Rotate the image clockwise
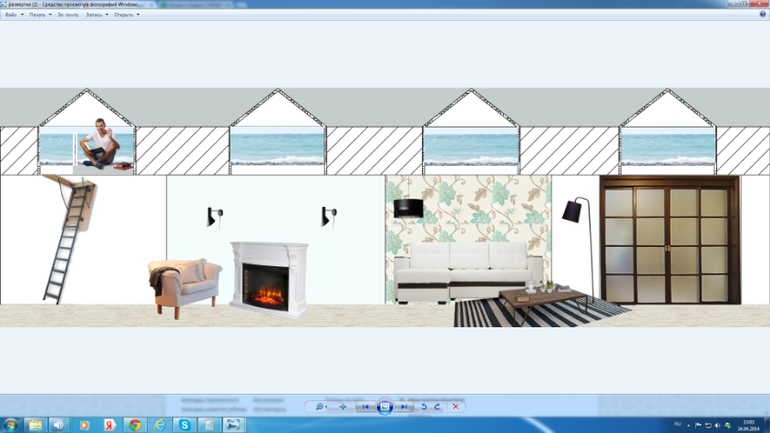 438,407
